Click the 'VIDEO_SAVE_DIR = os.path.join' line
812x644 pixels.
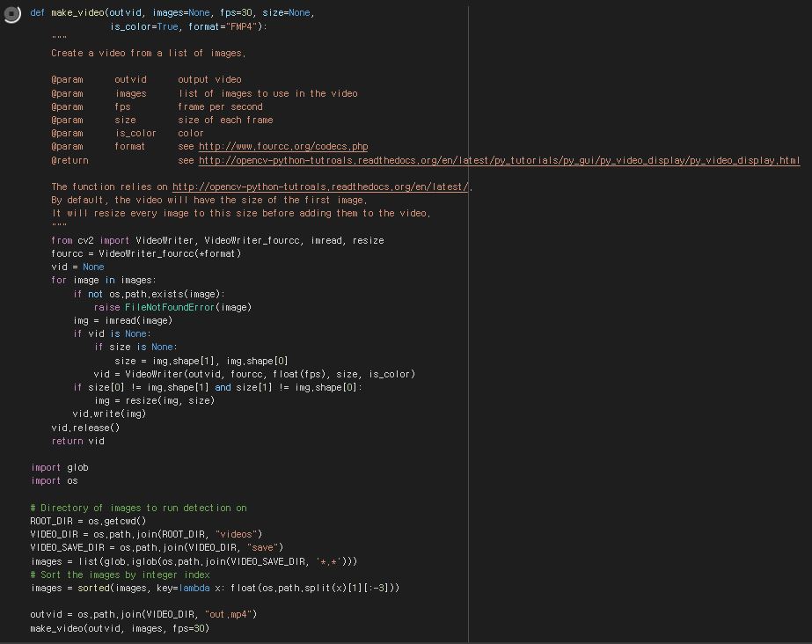pyautogui.click(x=157, y=548)
